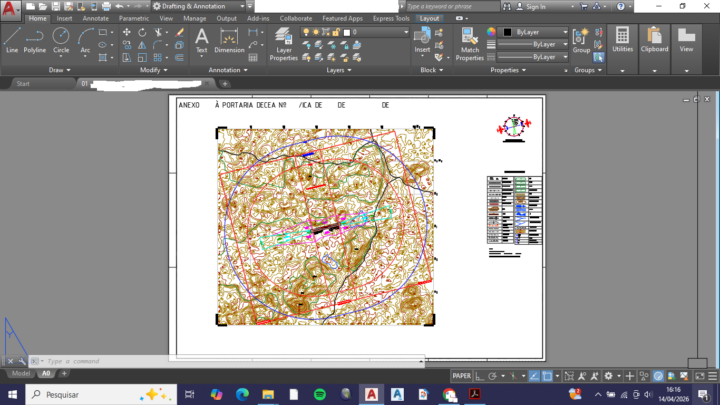This screenshot has width=720, height=405.
Task: Select the Polyline tool
Action: (35, 40)
